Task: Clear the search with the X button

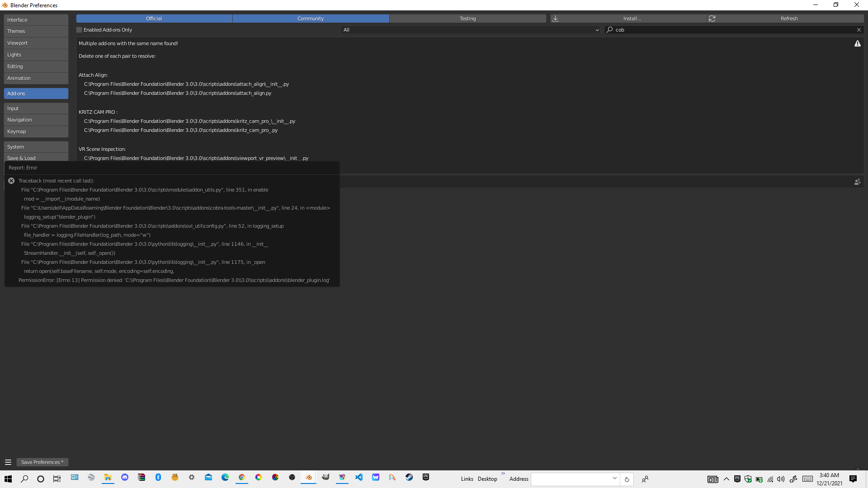Action: (859, 30)
